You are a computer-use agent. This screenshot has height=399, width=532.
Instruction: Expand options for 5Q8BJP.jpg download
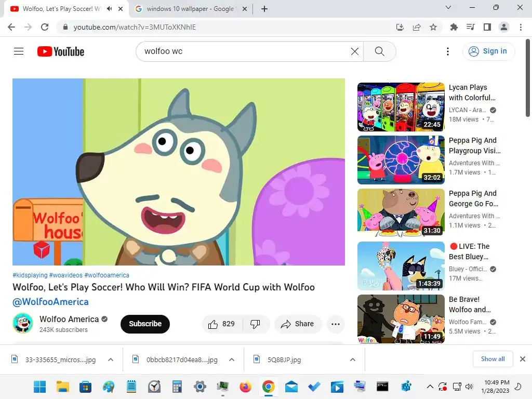pos(353,360)
